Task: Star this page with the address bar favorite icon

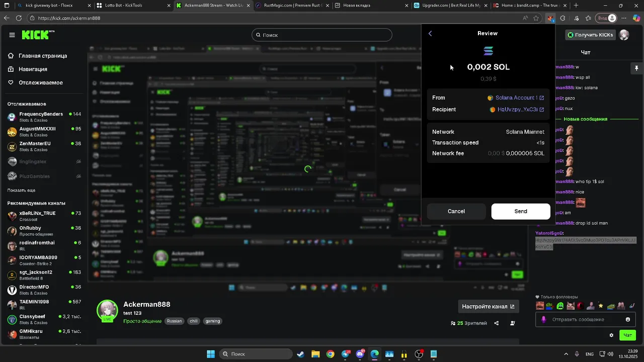Action: (536, 18)
